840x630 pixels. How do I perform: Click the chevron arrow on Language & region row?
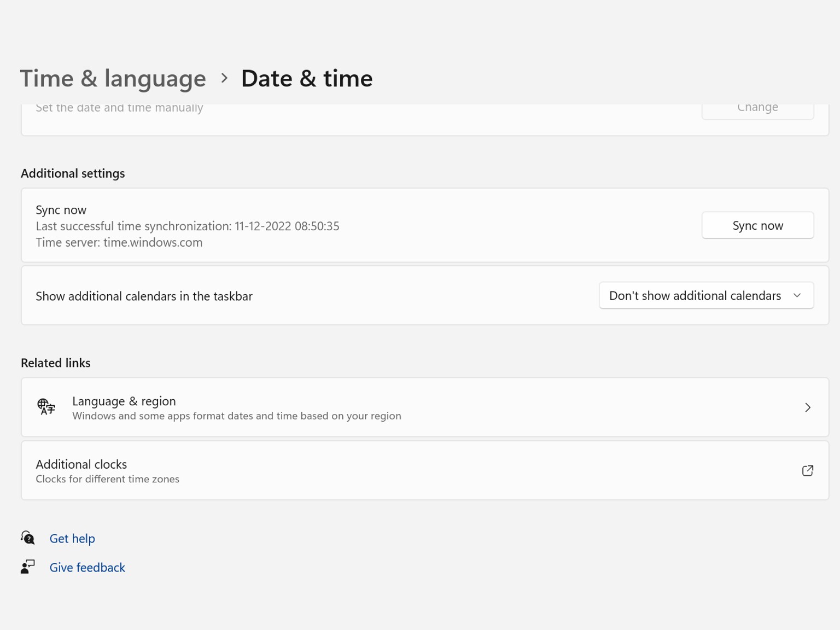tap(807, 407)
